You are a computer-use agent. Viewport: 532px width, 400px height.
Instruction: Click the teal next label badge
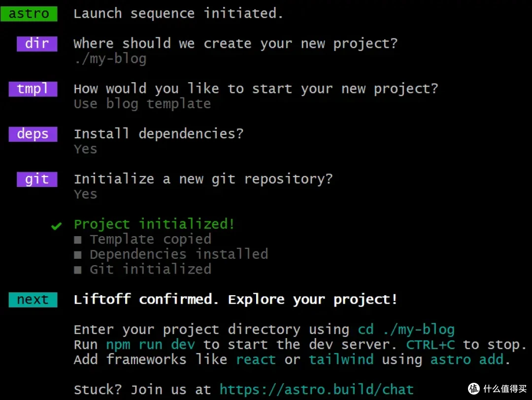pos(33,300)
